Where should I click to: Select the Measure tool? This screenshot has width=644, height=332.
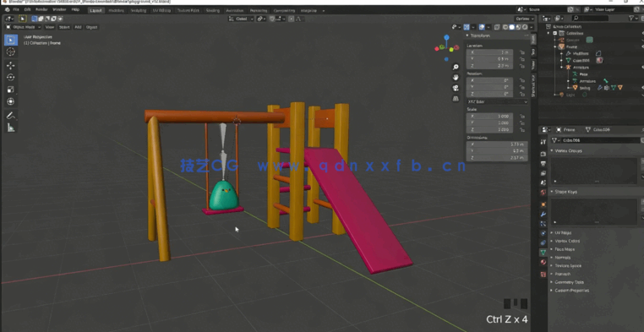coord(11,128)
